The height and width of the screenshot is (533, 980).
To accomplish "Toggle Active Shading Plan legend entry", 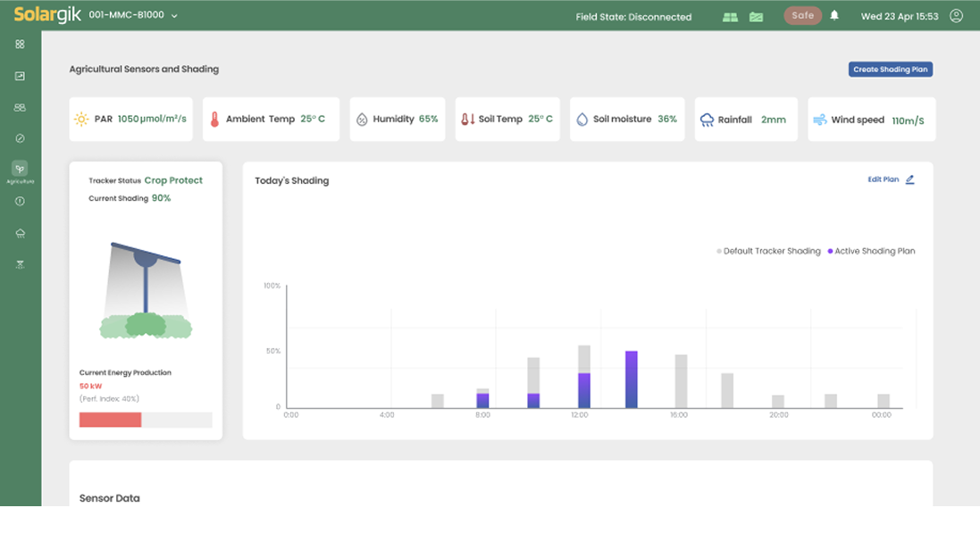I will click(x=871, y=251).
